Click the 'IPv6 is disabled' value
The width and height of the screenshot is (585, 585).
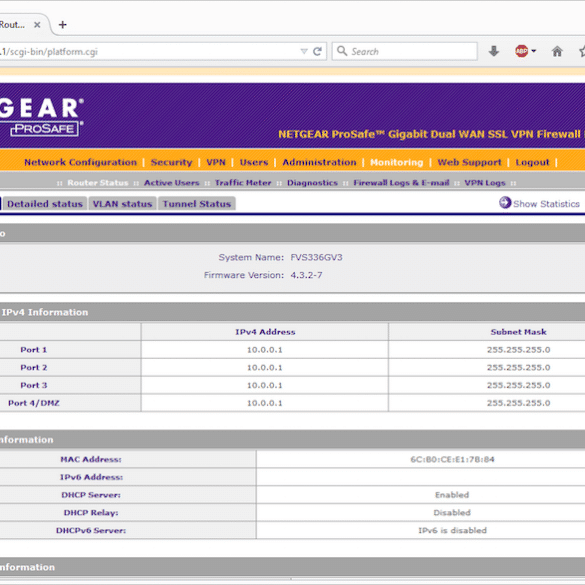click(x=452, y=531)
